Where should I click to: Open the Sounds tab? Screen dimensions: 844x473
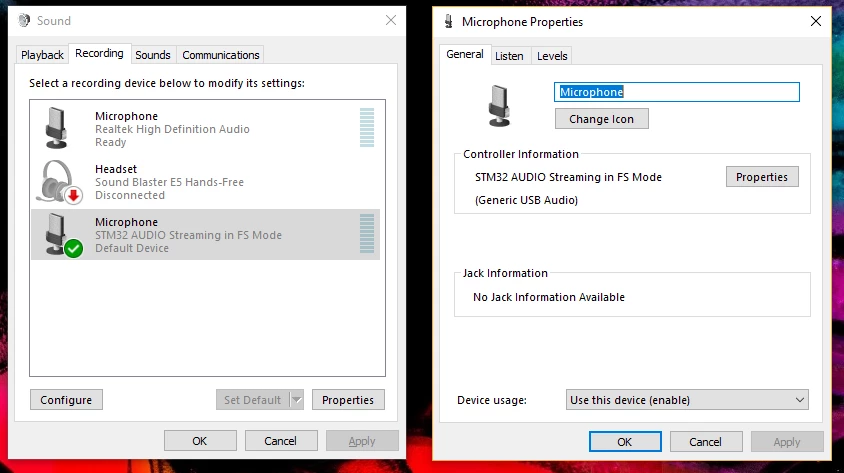[x=153, y=55]
